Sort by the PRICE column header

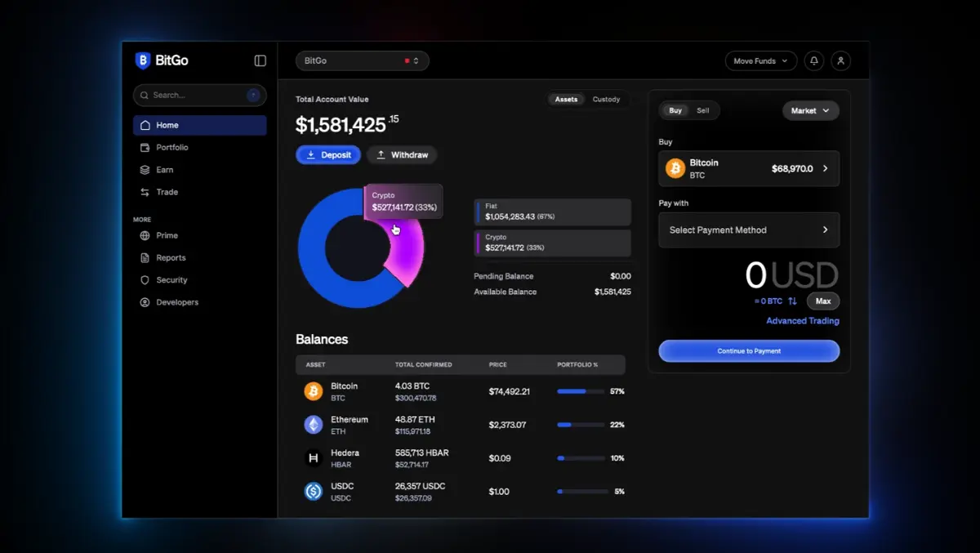pos(498,365)
